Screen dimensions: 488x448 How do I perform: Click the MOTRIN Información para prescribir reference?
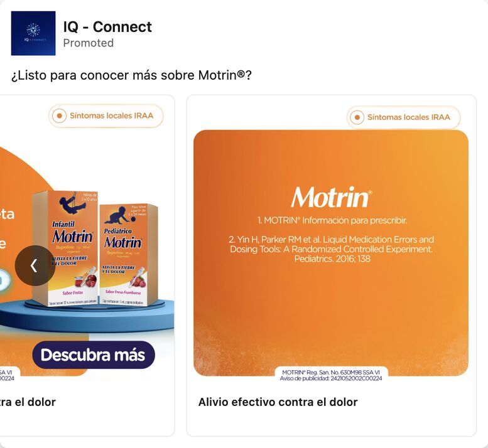[x=332, y=220]
